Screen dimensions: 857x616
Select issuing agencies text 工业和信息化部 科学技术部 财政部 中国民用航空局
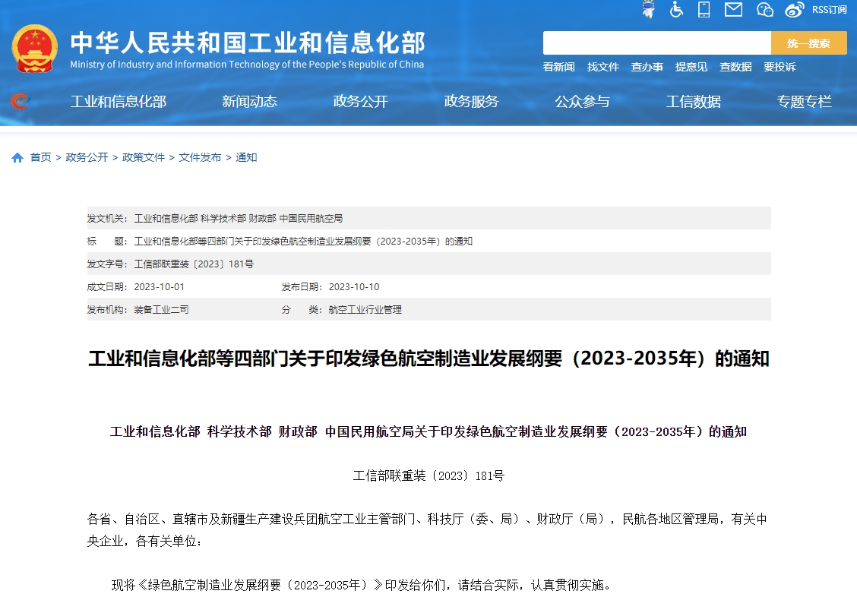pyautogui.click(x=239, y=219)
